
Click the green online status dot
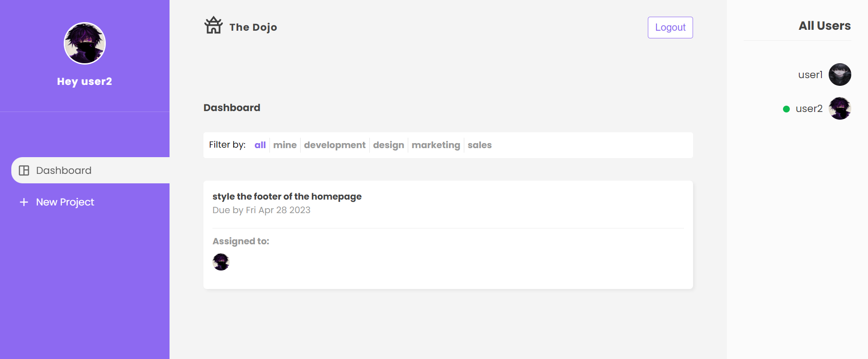coord(786,109)
